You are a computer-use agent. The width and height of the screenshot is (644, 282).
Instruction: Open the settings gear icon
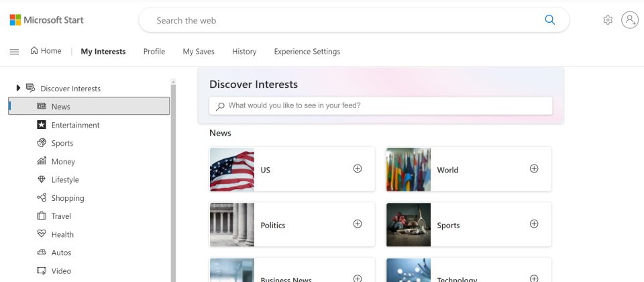click(608, 20)
